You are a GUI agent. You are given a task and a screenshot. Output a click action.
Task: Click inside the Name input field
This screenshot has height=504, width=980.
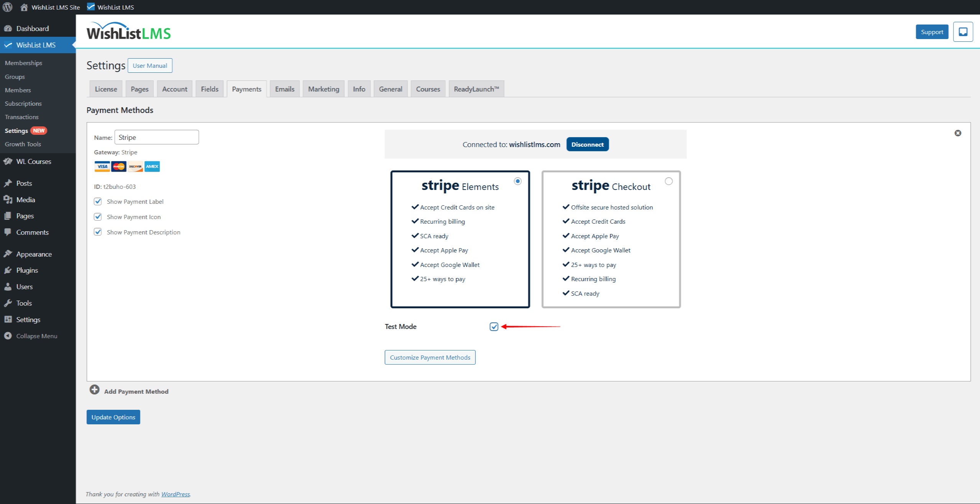point(156,137)
